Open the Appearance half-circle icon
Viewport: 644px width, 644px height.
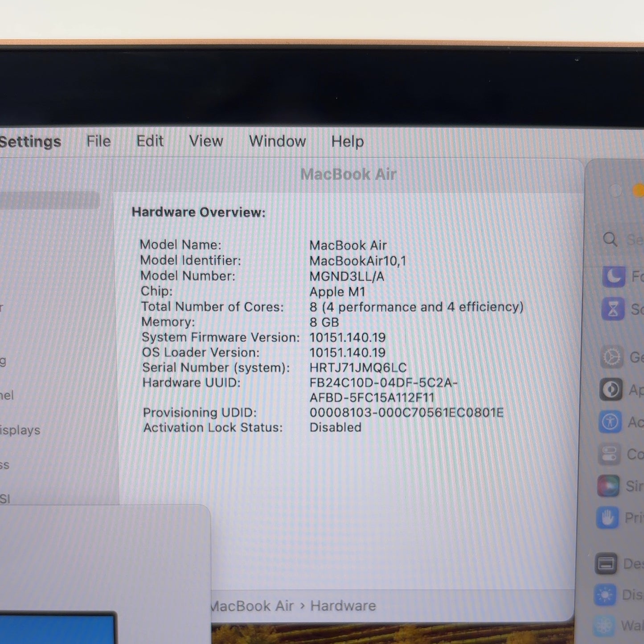611,390
